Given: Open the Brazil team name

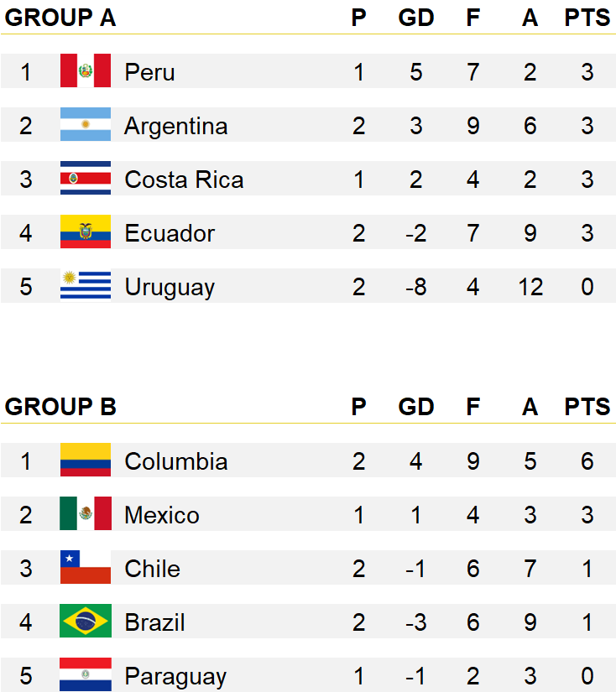Looking at the screenshot, I should pyautogui.click(x=154, y=622).
